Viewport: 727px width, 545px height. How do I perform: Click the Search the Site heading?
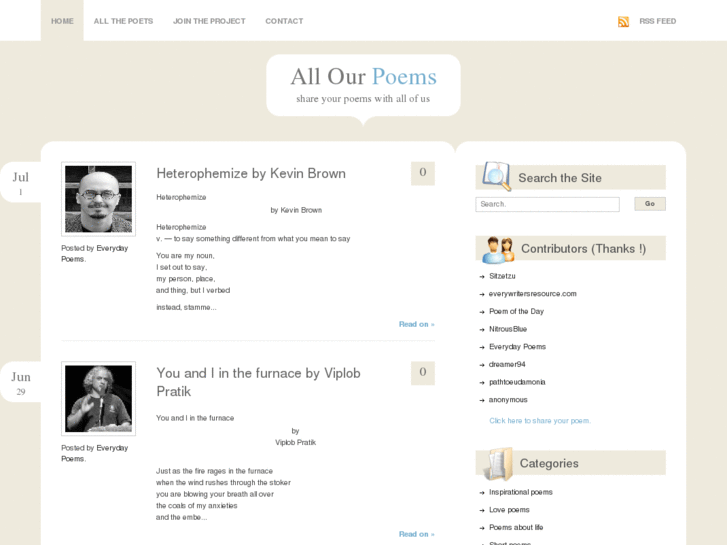tap(560, 178)
